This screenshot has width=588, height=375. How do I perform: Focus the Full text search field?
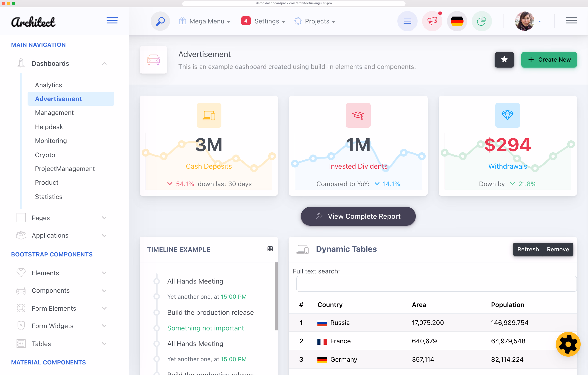pos(436,284)
